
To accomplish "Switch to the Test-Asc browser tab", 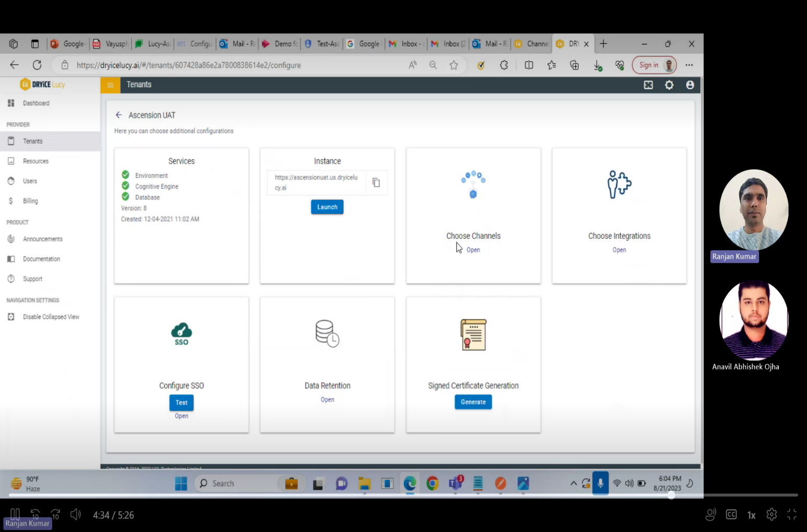I will tap(322, 44).
